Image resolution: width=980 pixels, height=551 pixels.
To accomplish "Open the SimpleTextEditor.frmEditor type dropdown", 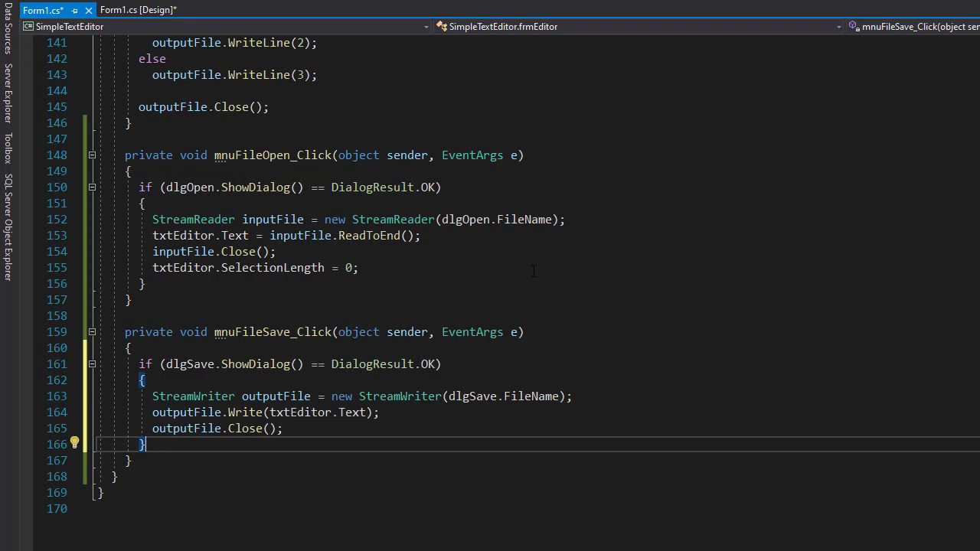I will (839, 27).
